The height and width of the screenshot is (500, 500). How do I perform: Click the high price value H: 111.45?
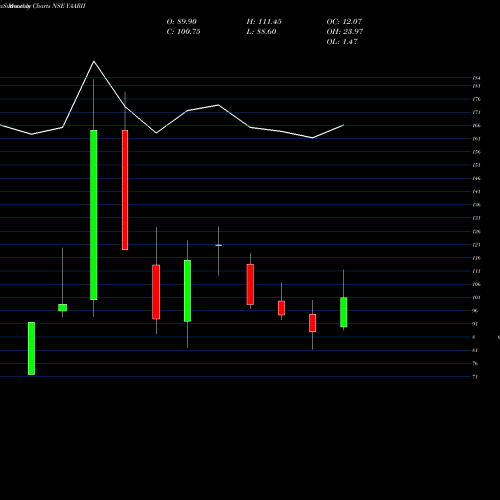(264, 22)
